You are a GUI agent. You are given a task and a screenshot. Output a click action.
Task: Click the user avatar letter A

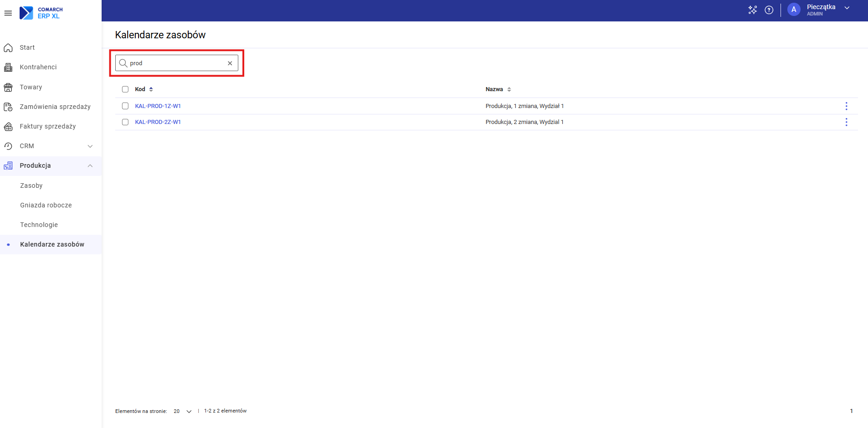tap(794, 10)
